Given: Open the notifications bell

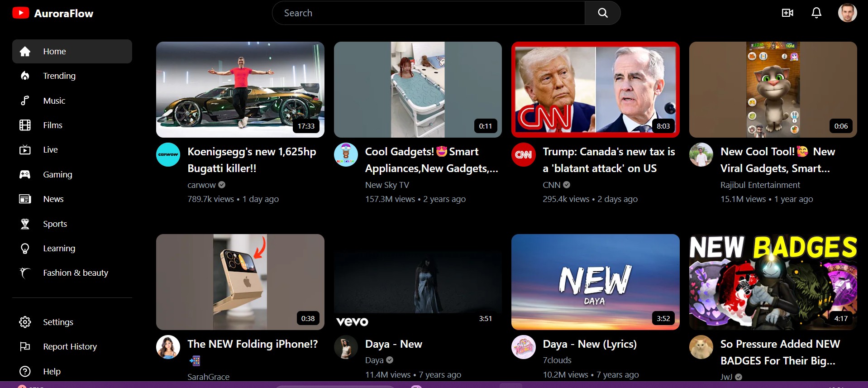Looking at the screenshot, I should point(816,13).
